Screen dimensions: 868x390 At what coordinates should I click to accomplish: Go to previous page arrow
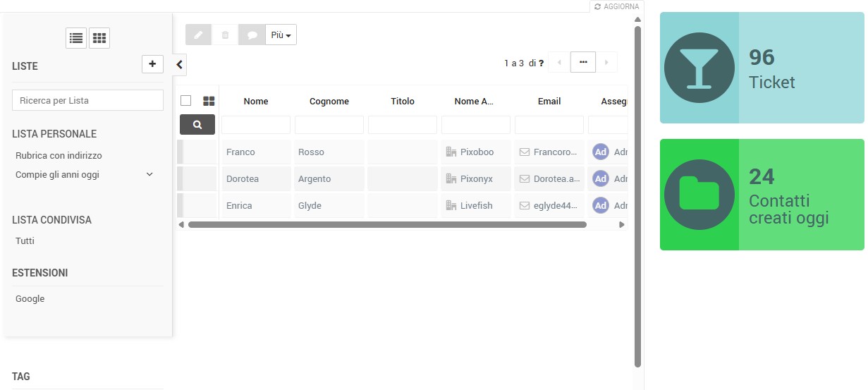pos(560,62)
